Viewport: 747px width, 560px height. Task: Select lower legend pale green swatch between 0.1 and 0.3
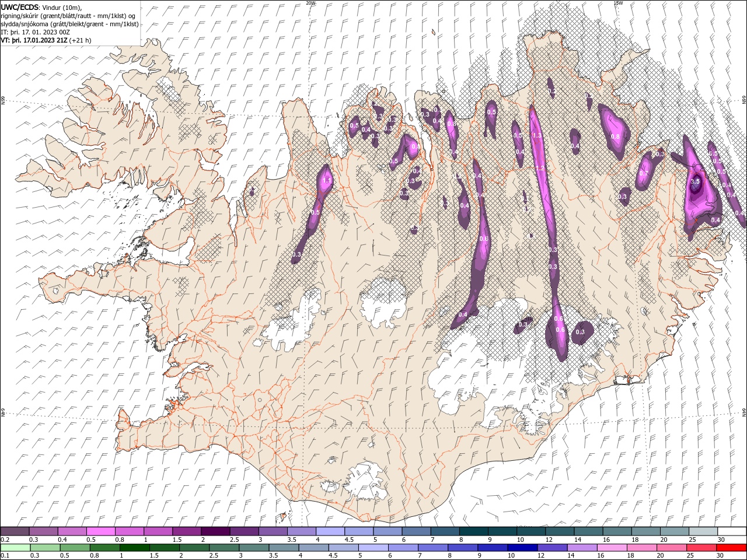click(15, 548)
